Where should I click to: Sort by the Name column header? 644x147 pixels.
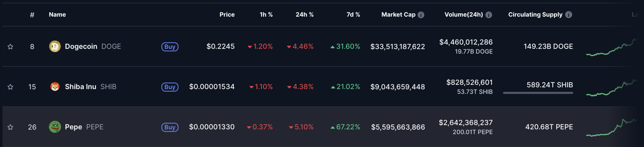[x=57, y=15]
